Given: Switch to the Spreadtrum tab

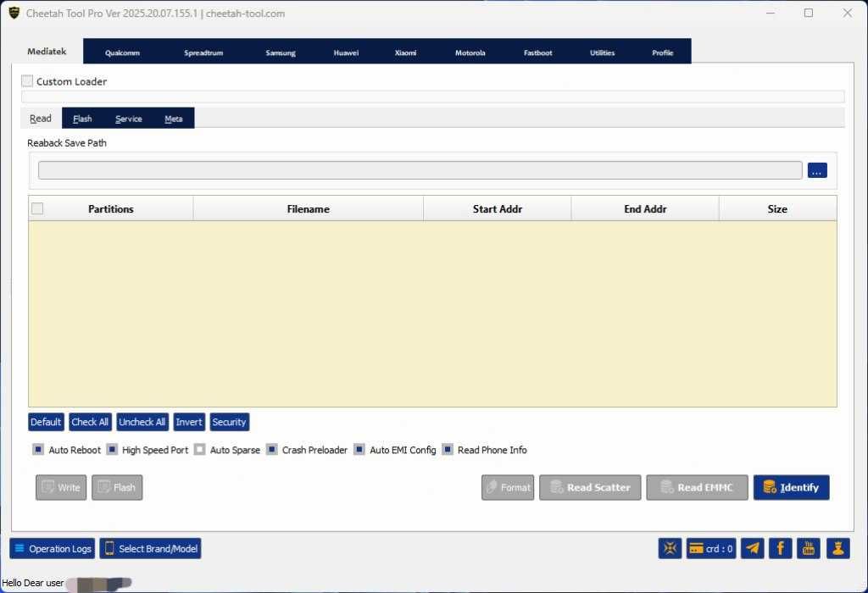Looking at the screenshot, I should click(203, 53).
